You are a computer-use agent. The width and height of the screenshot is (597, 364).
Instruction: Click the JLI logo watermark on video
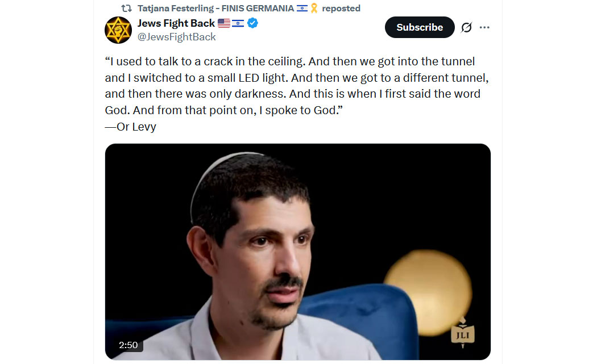[463, 332]
